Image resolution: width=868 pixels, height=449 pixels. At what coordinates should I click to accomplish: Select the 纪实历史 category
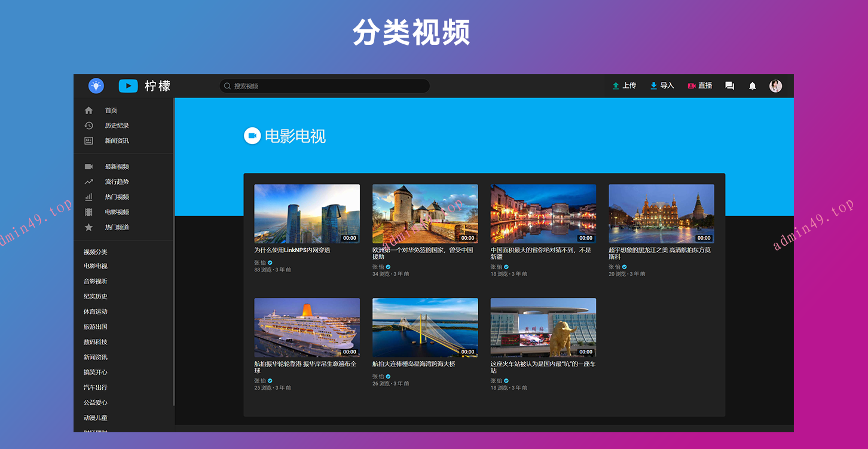tap(95, 297)
